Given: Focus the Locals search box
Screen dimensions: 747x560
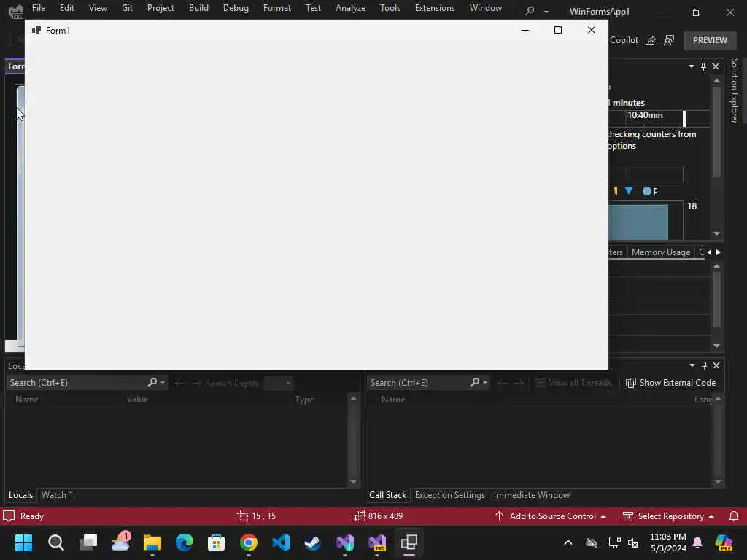Looking at the screenshot, I should click(76, 383).
